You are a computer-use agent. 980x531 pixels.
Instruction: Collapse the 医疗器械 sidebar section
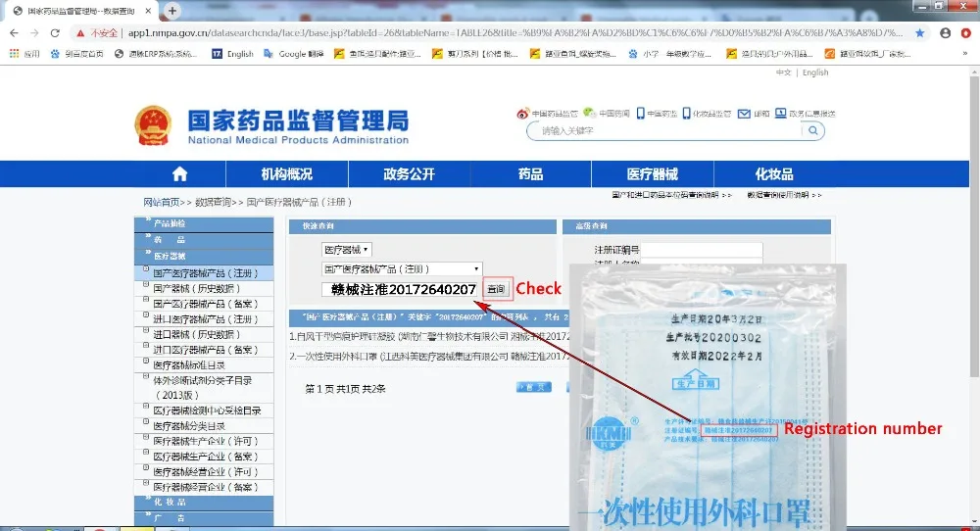click(x=204, y=256)
